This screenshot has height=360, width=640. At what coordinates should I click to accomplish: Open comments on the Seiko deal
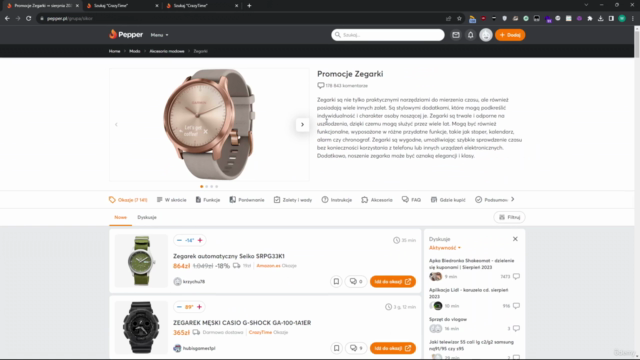(356, 282)
